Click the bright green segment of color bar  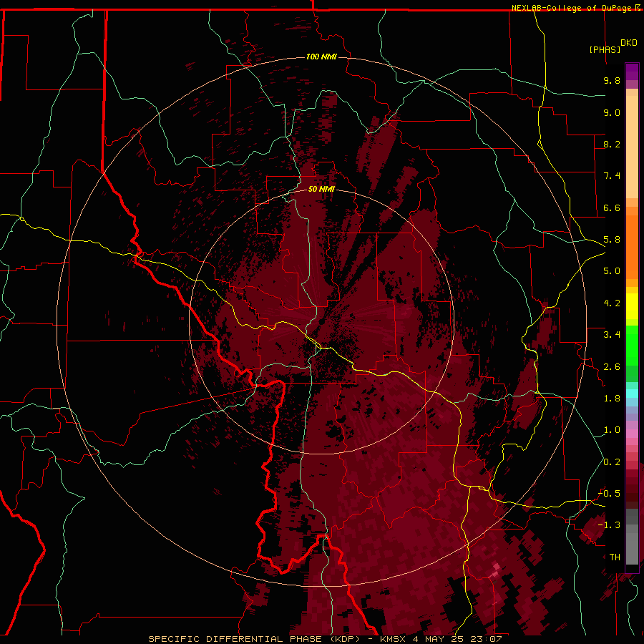(632, 344)
